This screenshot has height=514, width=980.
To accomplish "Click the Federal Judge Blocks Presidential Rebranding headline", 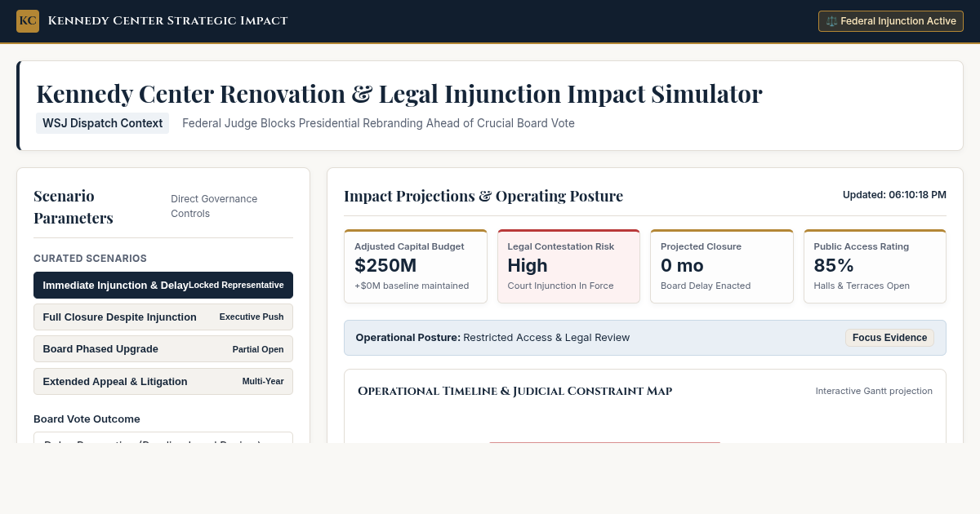I will click(x=378, y=123).
